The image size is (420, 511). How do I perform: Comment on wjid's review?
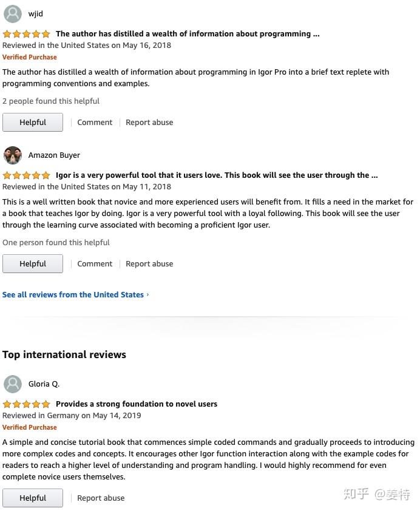click(95, 123)
